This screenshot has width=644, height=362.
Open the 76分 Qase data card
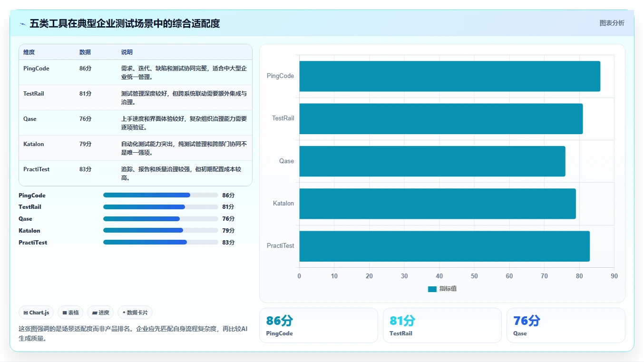tap(566, 325)
